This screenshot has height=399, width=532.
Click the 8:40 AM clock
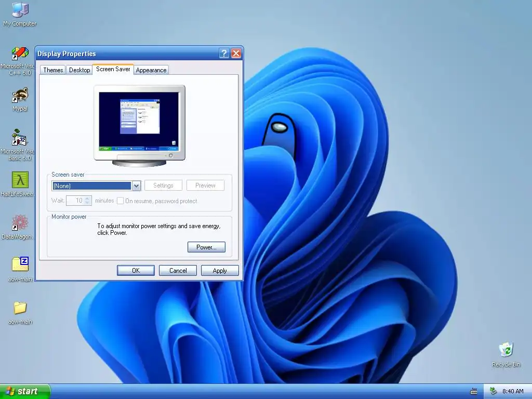(513, 391)
